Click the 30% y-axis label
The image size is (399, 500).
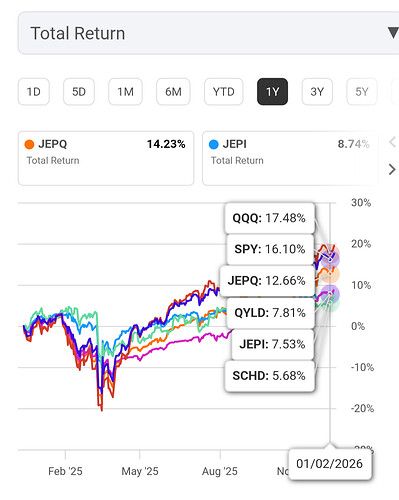click(361, 203)
